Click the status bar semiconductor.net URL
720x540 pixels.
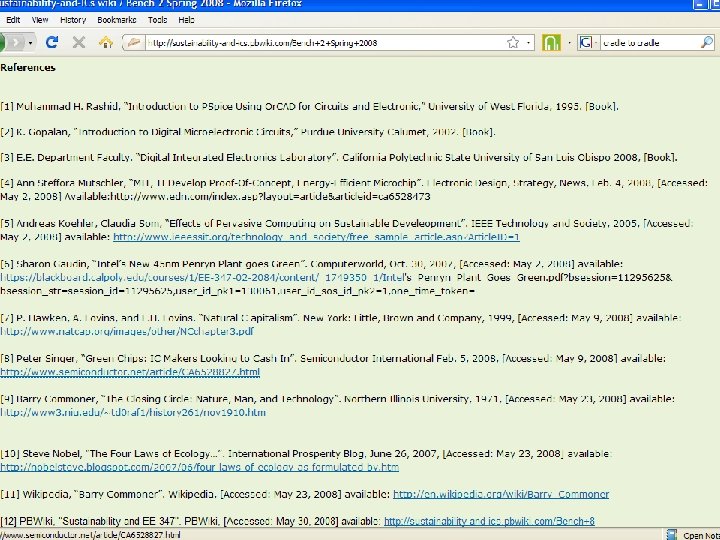(90, 535)
